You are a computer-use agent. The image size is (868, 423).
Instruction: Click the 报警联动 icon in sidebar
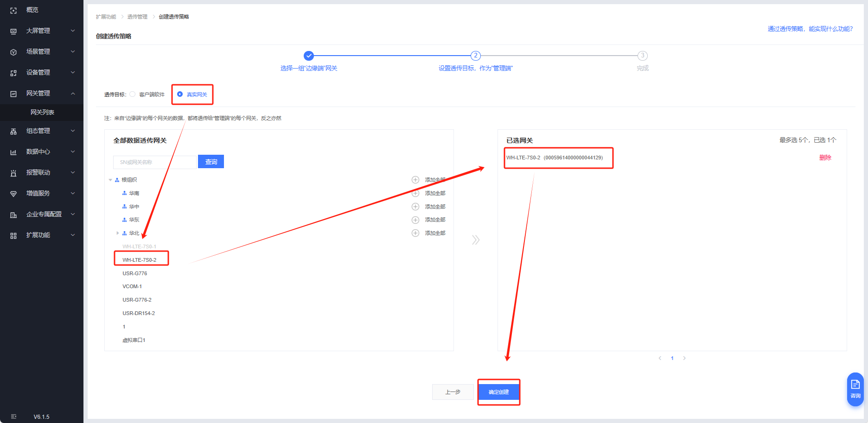(x=13, y=173)
